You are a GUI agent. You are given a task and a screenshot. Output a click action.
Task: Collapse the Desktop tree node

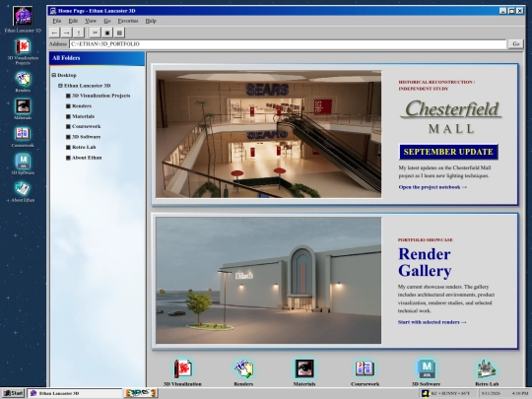(x=53, y=75)
